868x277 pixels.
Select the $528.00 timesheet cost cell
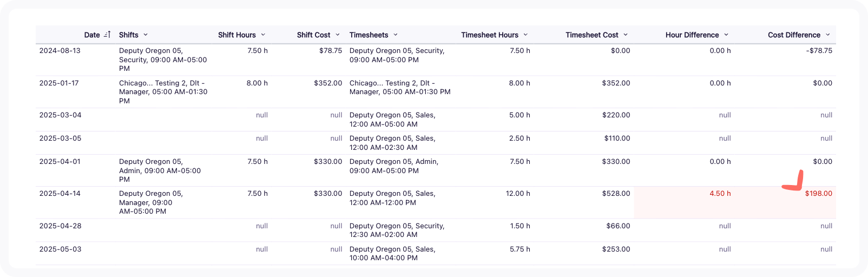616,194
